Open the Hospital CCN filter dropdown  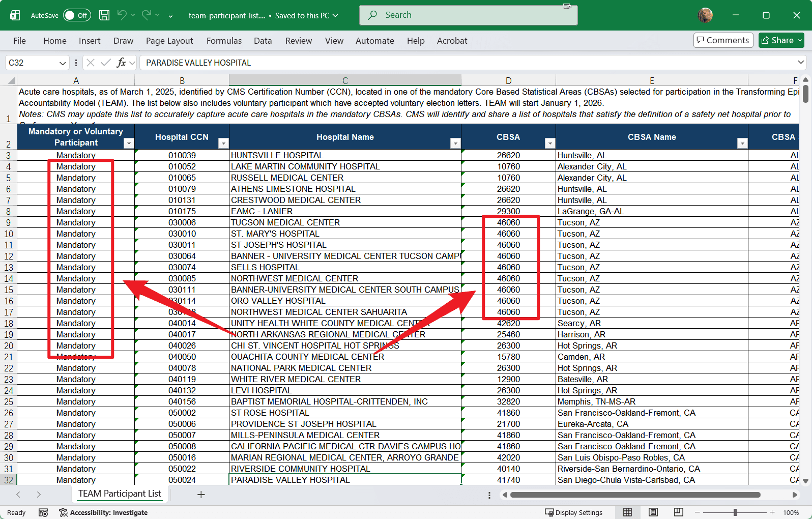pyautogui.click(x=223, y=143)
